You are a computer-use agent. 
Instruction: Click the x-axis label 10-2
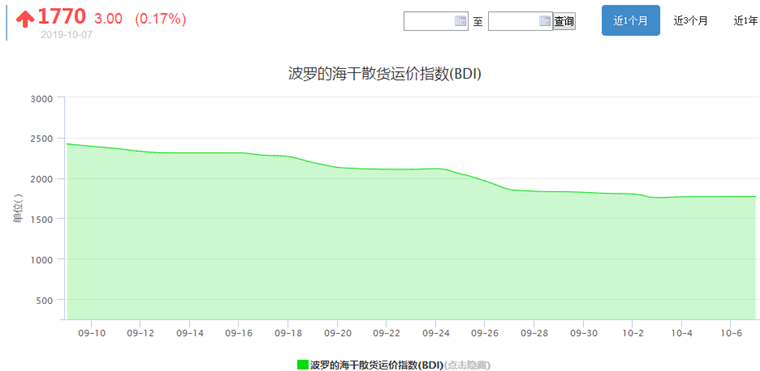click(x=632, y=333)
